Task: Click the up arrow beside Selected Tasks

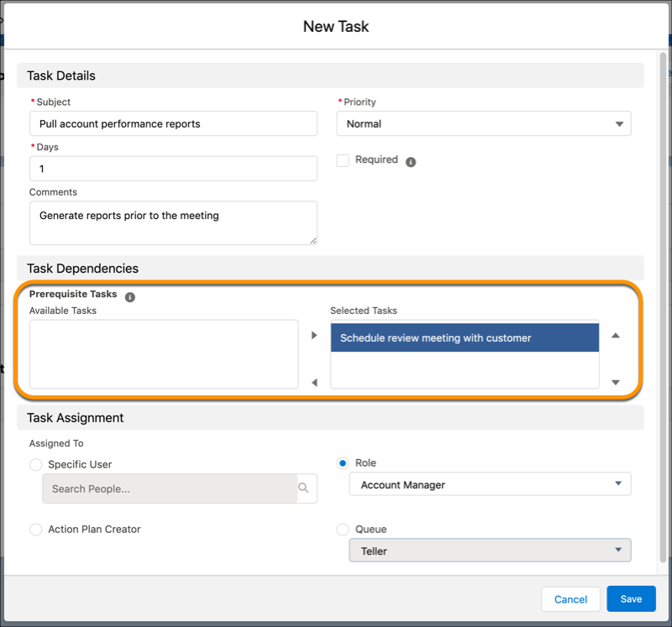Action: pos(616,335)
